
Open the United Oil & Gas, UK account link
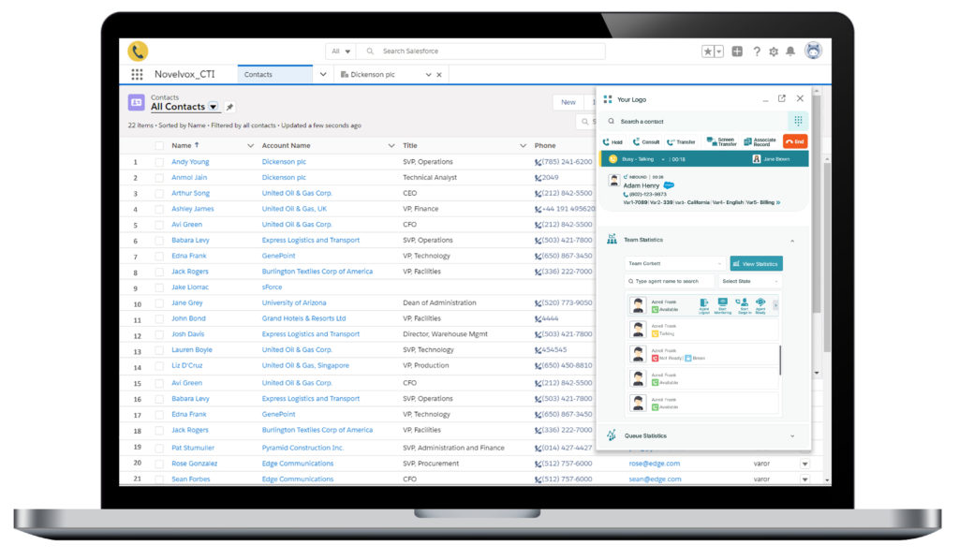point(294,209)
